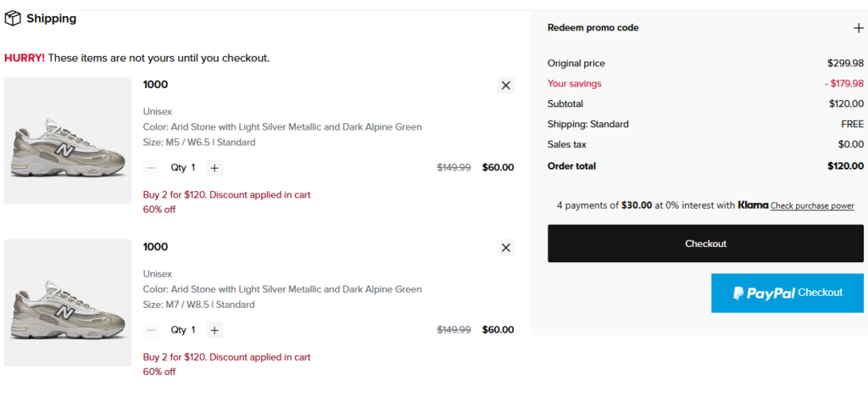
Task: Pay with PayPal Checkout button
Action: pos(787,293)
